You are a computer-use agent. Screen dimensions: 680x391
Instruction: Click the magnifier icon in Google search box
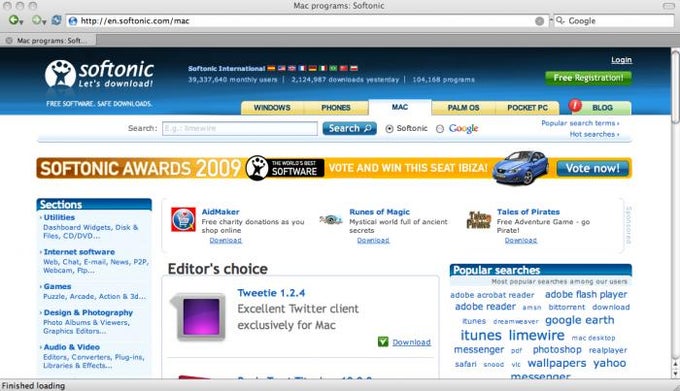point(560,20)
